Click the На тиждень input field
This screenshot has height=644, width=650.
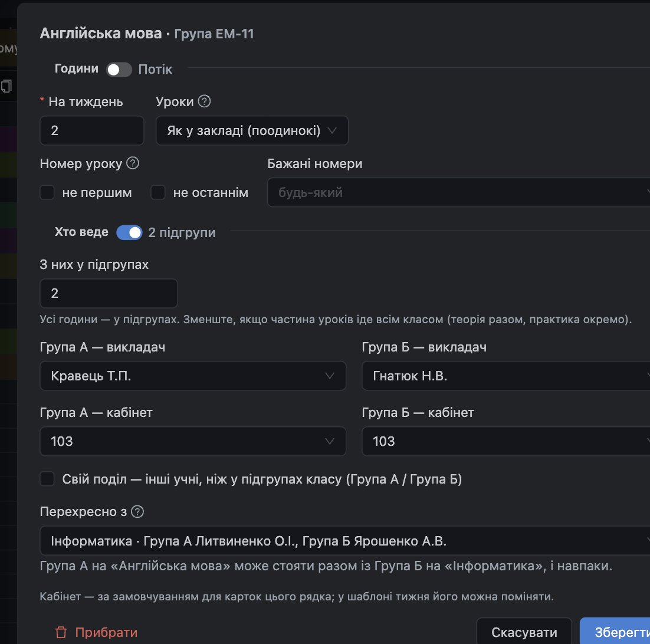tap(92, 130)
